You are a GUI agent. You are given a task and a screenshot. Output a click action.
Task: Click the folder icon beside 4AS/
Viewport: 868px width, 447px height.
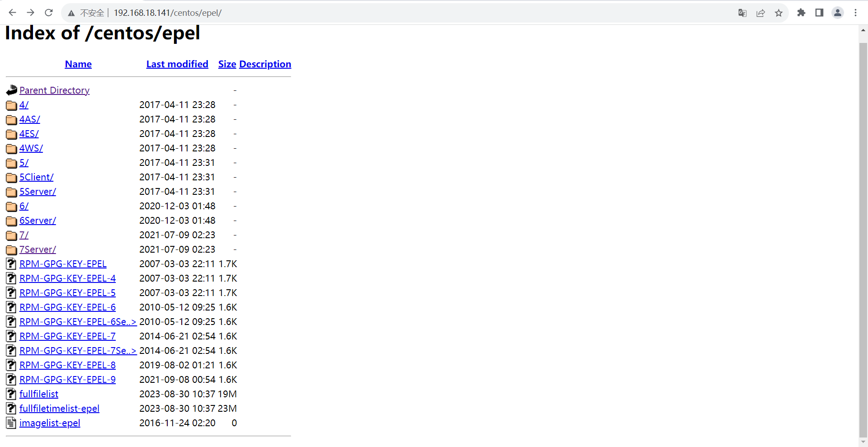(12, 120)
